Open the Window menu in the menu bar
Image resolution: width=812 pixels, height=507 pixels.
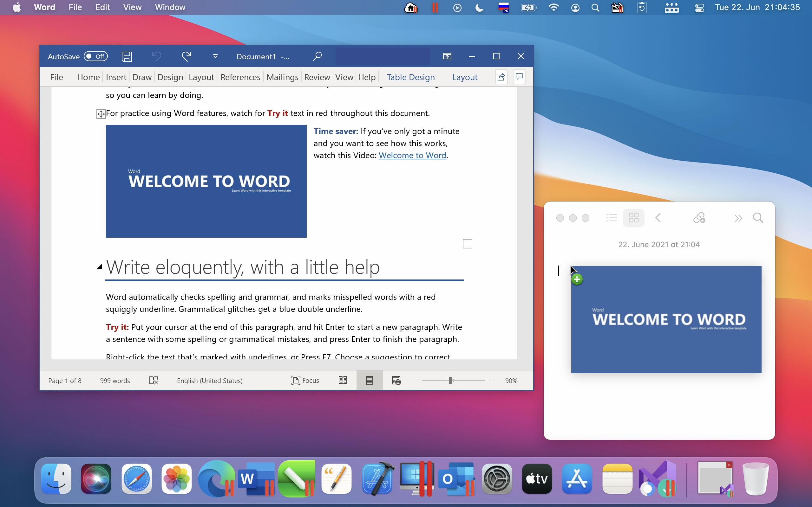(169, 7)
